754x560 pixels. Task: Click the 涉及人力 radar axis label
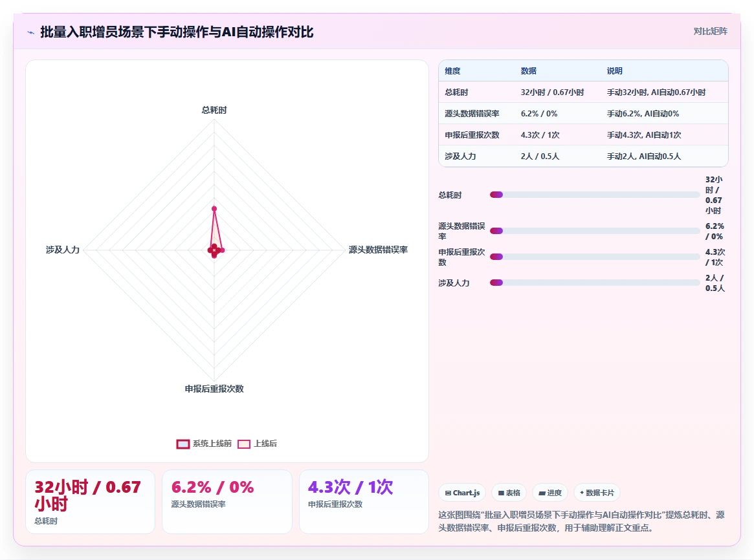coord(63,250)
